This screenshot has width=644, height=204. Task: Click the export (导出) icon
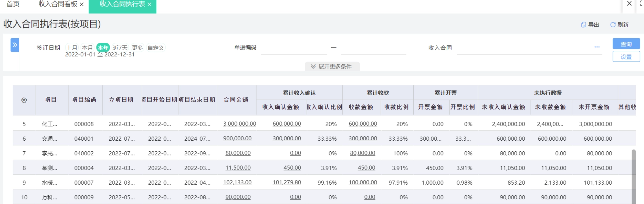point(583,25)
